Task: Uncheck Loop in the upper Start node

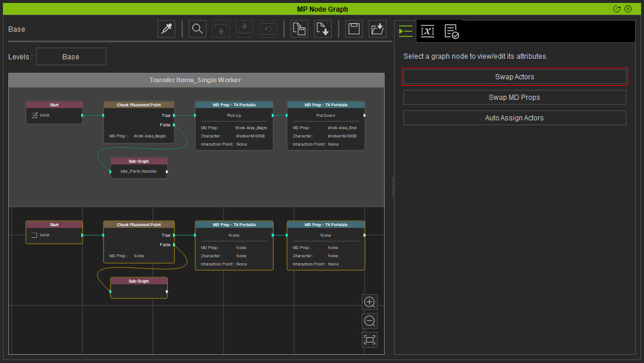Action: (35, 115)
